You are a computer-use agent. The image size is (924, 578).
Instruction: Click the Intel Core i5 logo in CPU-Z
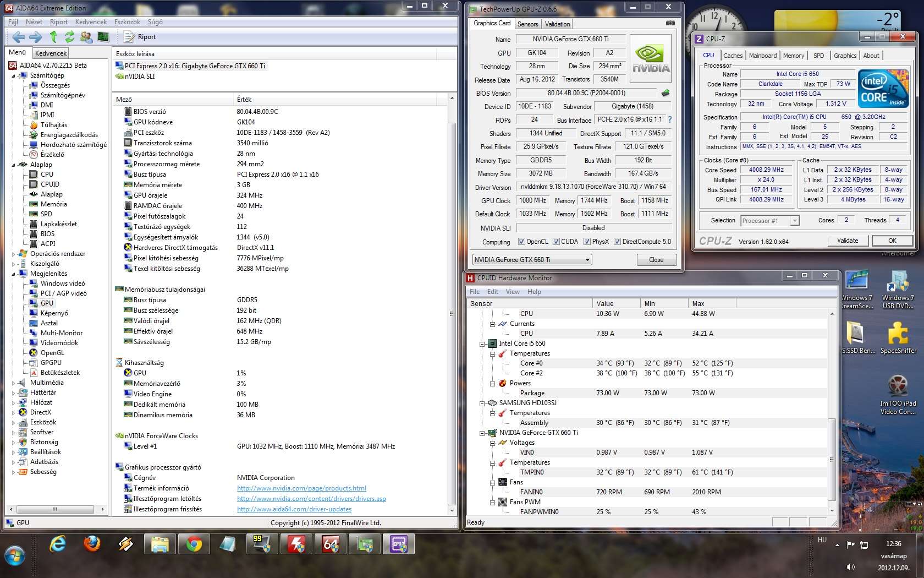point(884,88)
